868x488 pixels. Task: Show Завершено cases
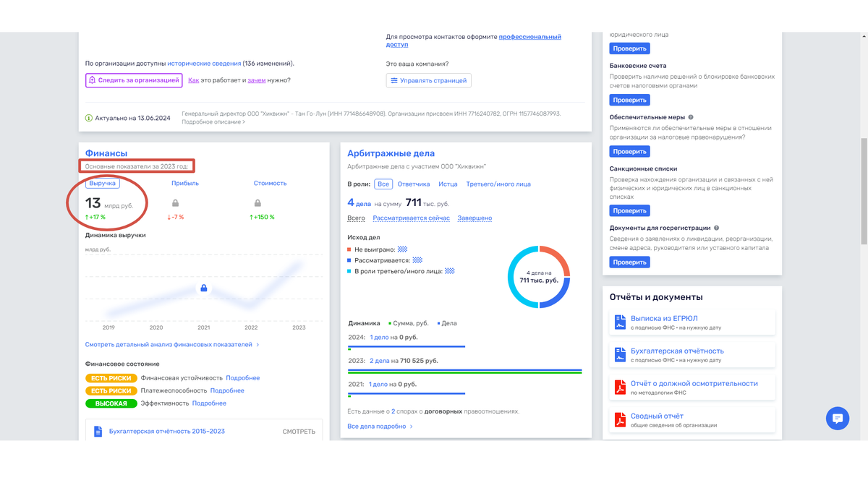pos(475,218)
